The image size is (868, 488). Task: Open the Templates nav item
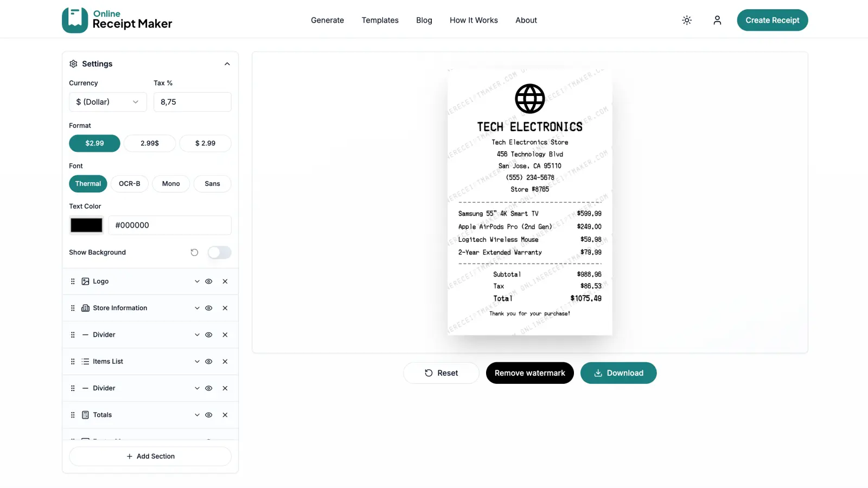(380, 20)
